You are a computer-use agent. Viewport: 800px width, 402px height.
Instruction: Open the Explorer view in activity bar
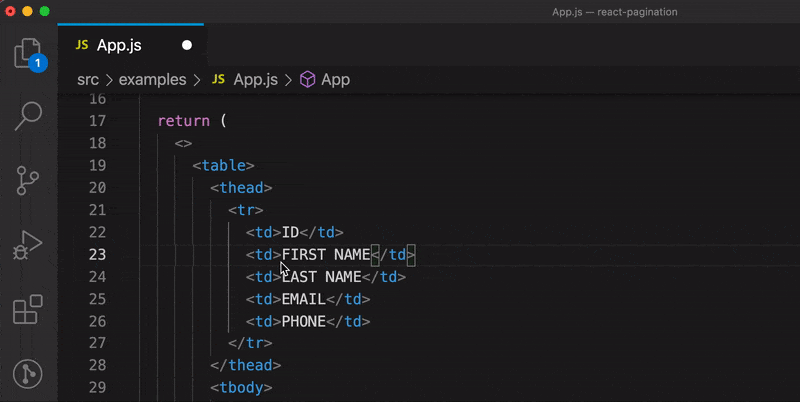pos(29,54)
